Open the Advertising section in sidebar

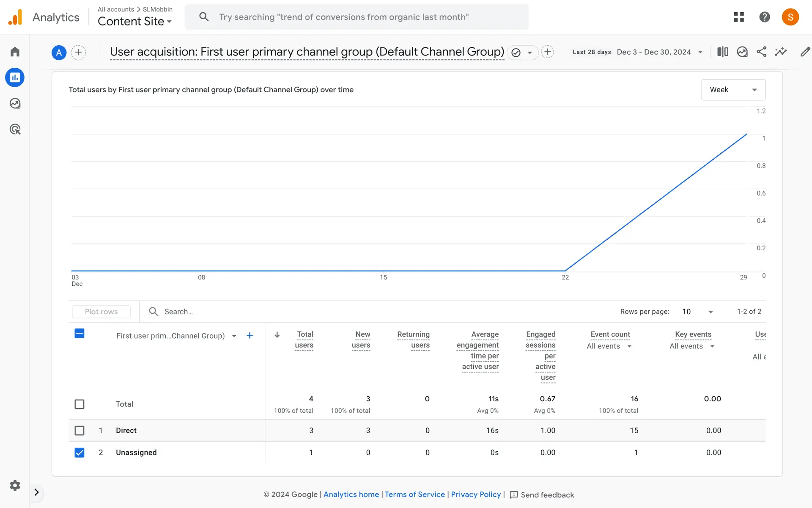15,129
